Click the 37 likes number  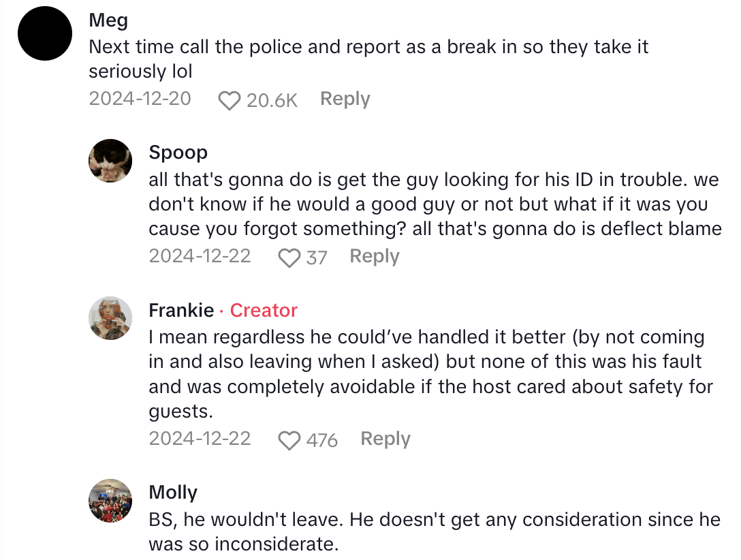point(316,258)
